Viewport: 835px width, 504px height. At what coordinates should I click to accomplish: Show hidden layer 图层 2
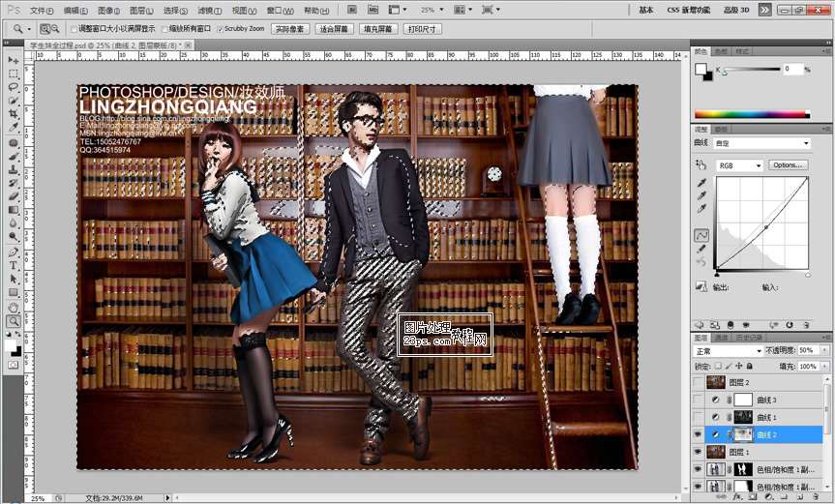698,382
